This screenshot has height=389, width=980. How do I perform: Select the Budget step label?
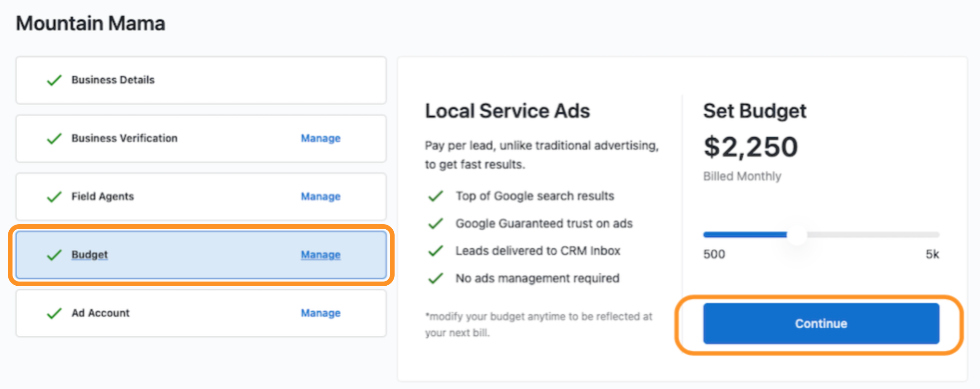click(x=89, y=255)
